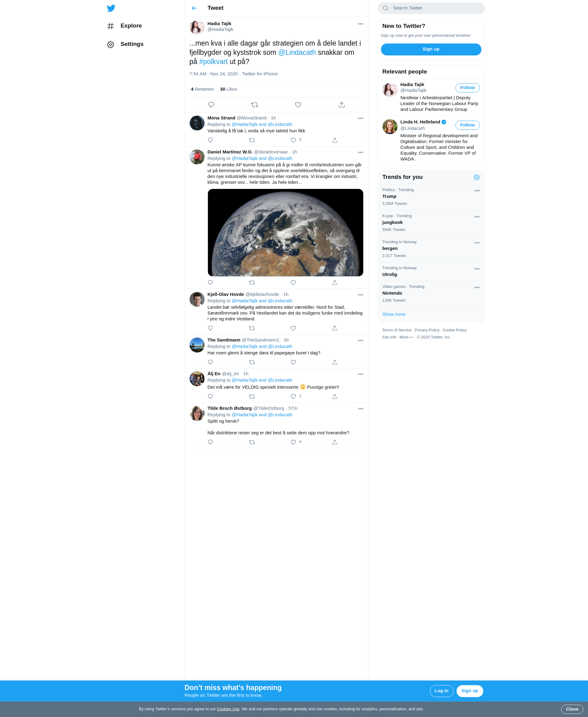The height and width of the screenshot is (717, 588).
Task: Reply to Älj En's tweet
Action: pos(210,396)
